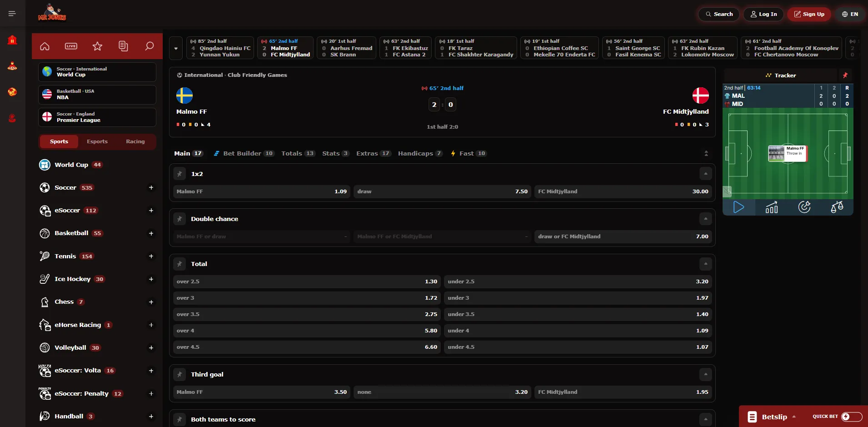Toggle the Quick Bet switch
This screenshot has height=427, width=868.
[x=852, y=417]
